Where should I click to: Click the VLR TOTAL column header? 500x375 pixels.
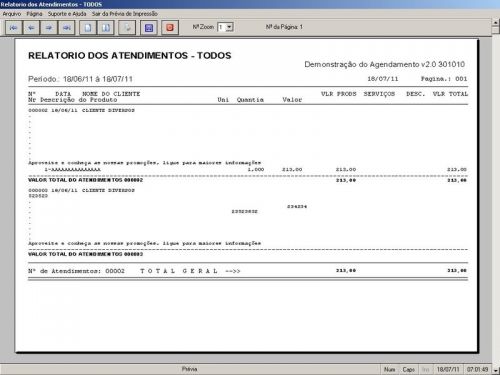coord(450,94)
